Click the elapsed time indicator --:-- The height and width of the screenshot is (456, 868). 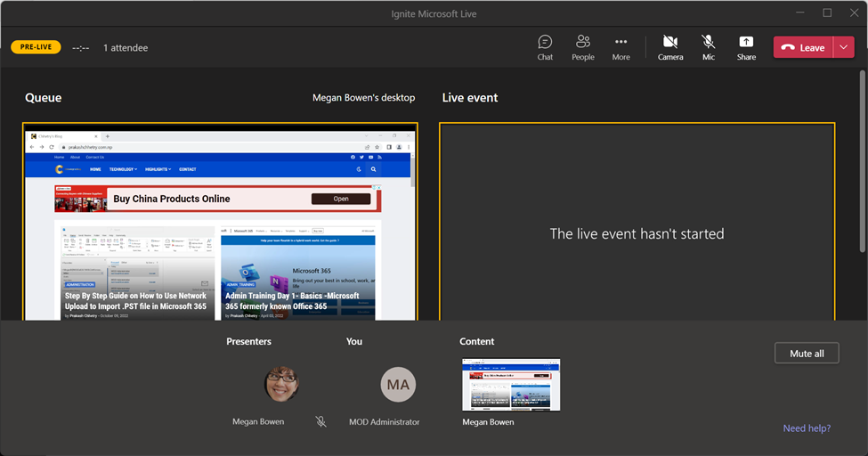pos(81,48)
